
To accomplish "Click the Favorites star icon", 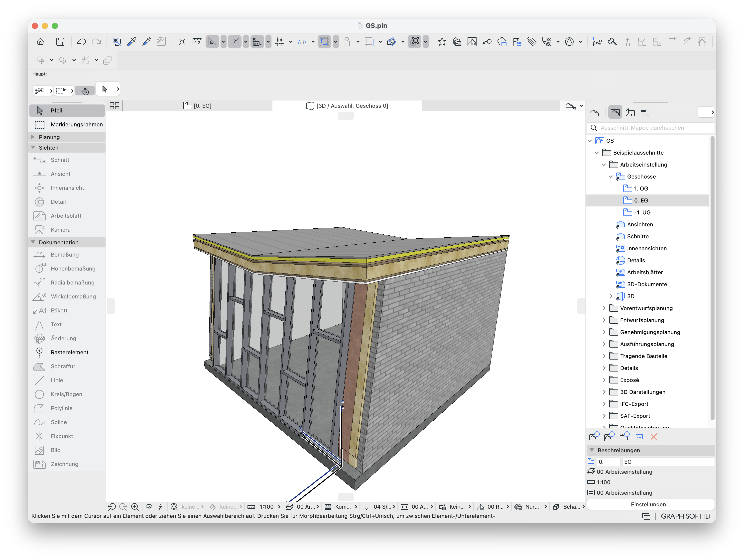I will (442, 42).
